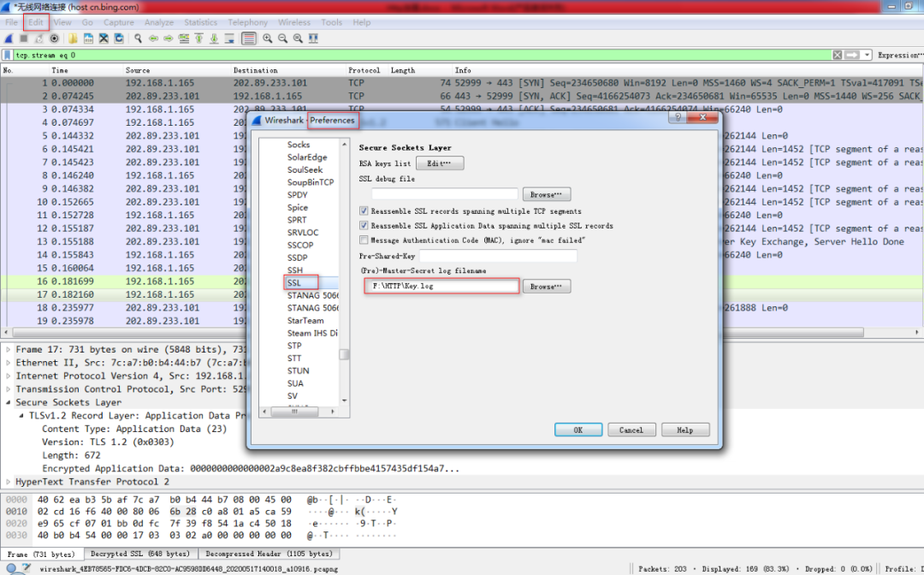Click the Preferences dialog help question mark
This screenshot has width=924, height=575.
678,117
